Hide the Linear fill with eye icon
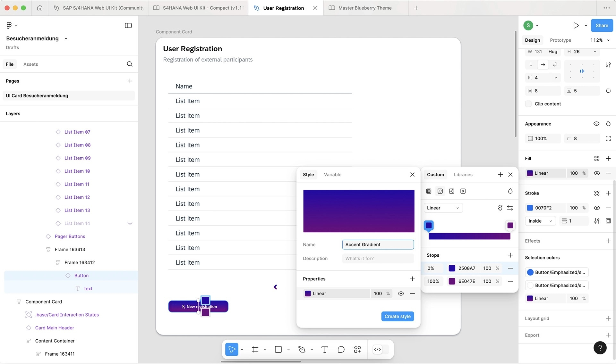The width and height of the screenshot is (616, 364). click(597, 173)
